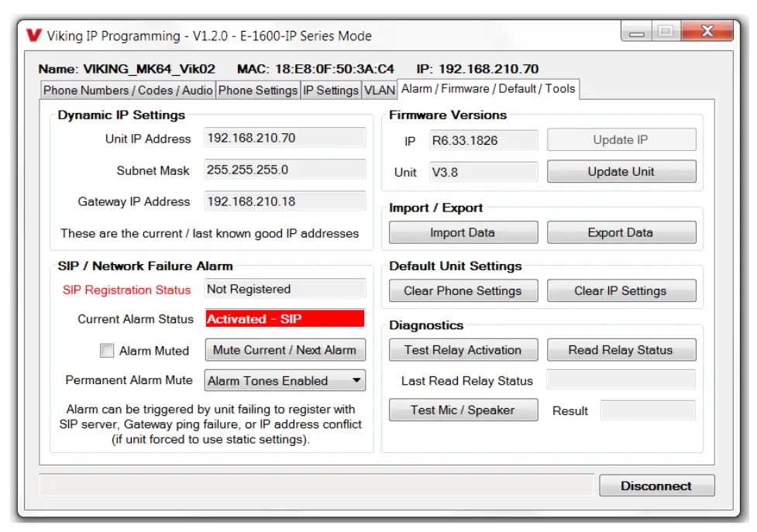Click the IP firmware version field
This screenshot has height=532, width=757.
coord(483,140)
